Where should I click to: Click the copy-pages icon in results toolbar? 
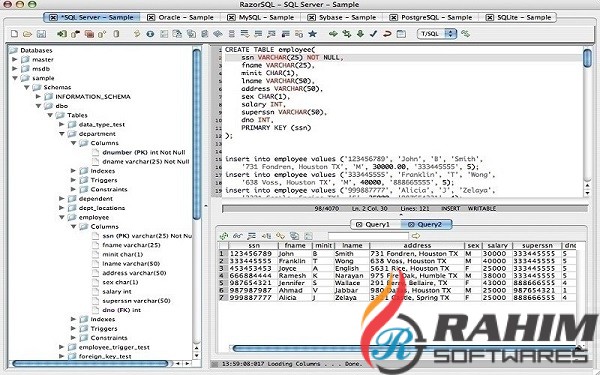[x=294, y=236]
